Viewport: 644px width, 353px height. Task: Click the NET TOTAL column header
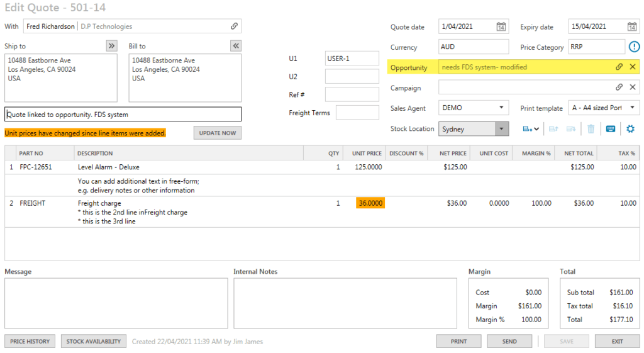click(x=575, y=153)
